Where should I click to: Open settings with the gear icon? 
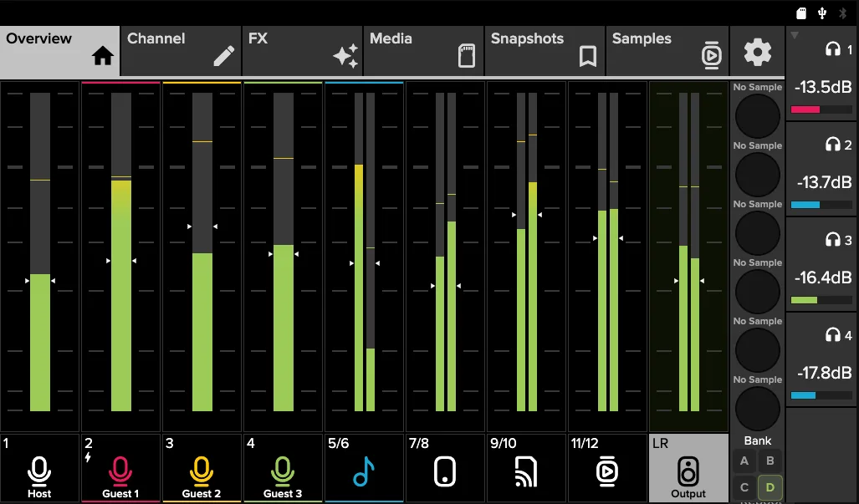758,52
